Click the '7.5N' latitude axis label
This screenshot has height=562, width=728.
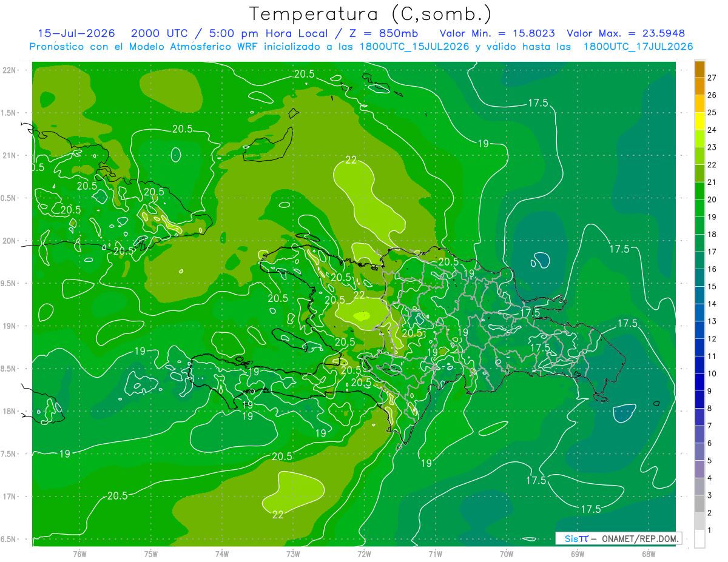click(x=9, y=454)
